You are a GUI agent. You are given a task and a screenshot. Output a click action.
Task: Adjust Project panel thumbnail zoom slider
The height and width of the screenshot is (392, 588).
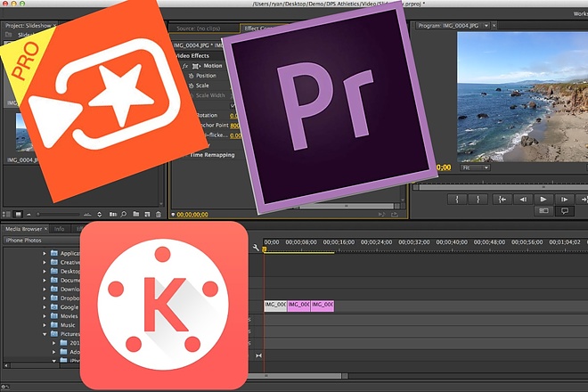click(x=58, y=214)
